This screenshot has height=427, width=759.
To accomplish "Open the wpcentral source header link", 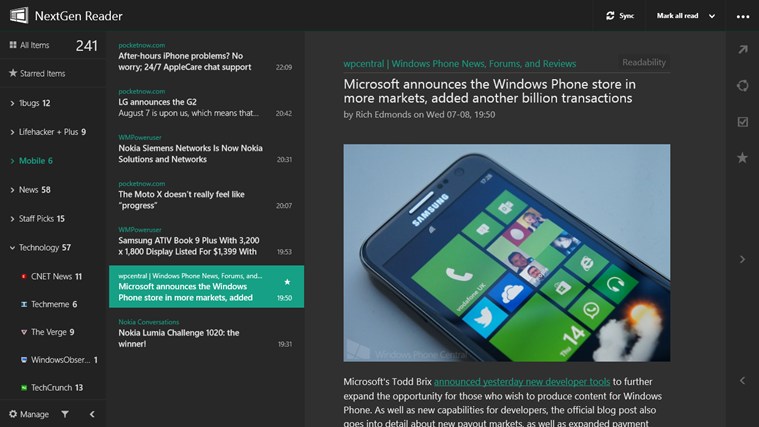I will (x=459, y=64).
